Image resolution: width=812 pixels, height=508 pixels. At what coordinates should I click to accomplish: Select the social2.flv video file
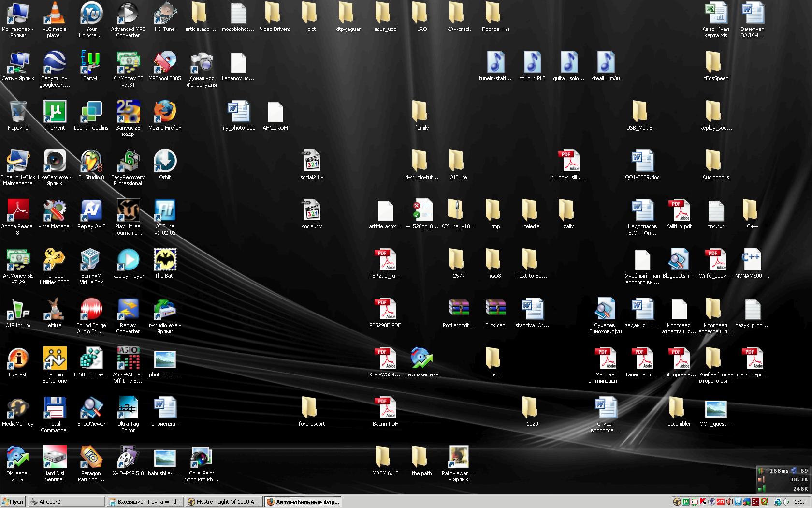312,162
